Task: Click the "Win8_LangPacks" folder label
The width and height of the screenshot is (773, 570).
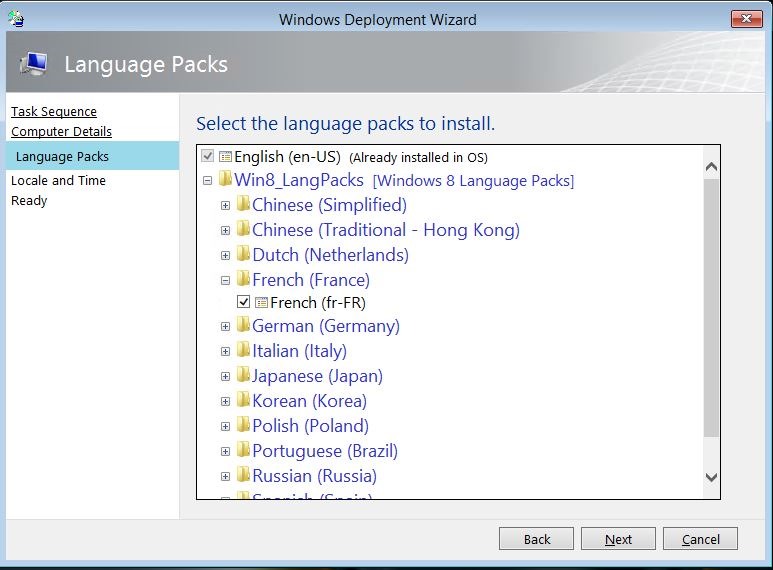Action: pyautogui.click(x=299, y=180)
